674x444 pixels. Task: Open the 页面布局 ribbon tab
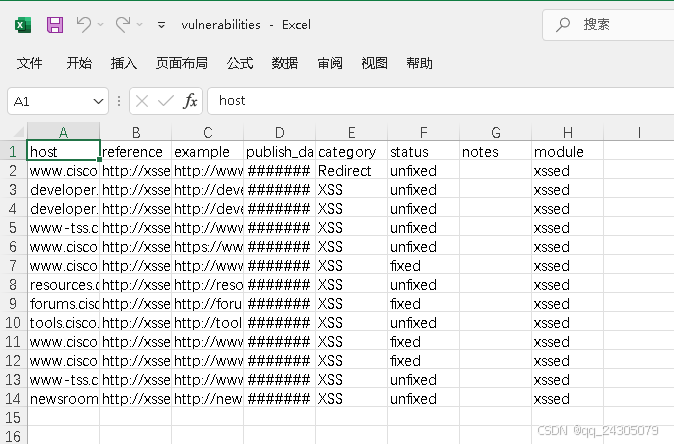click(182, 63)
